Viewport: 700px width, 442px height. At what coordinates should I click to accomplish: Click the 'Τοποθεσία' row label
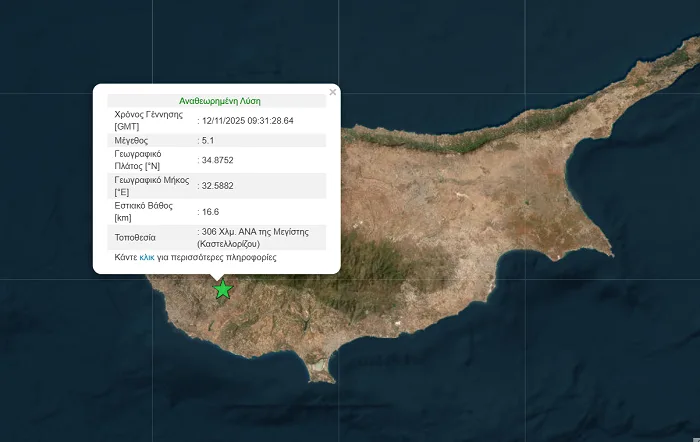(x=137, y=237)
